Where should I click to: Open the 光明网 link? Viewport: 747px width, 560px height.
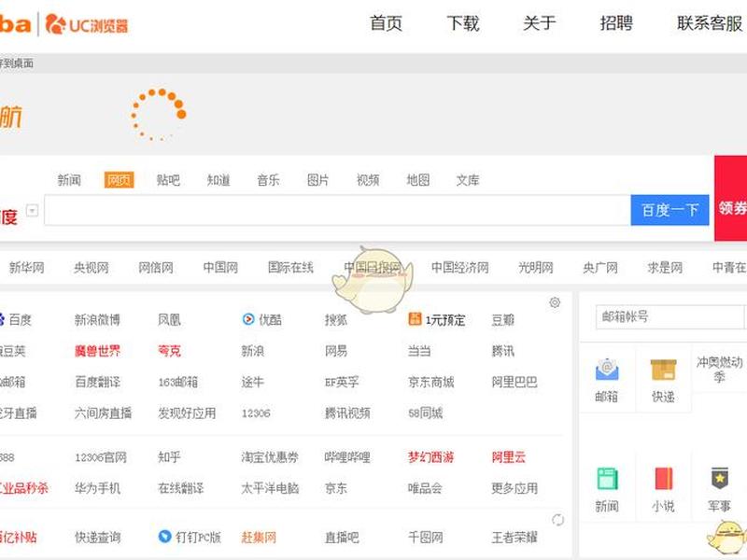[535, 268]
